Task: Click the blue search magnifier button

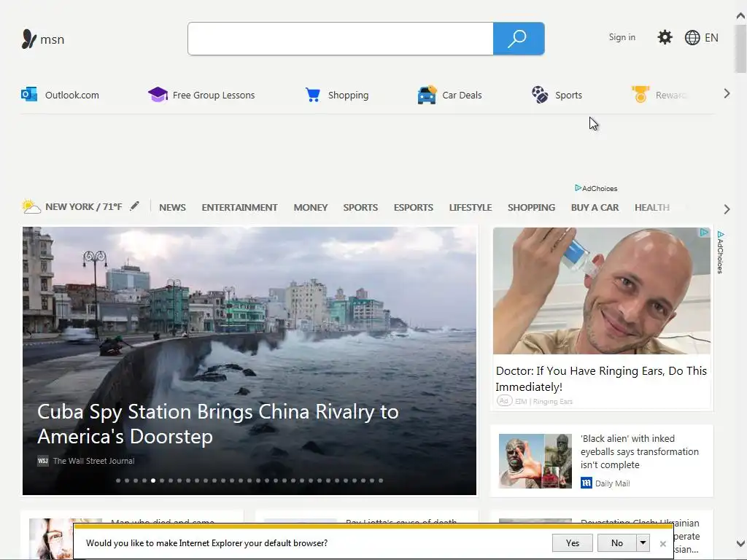Action: pyautogui.click(x=519, y=39)
